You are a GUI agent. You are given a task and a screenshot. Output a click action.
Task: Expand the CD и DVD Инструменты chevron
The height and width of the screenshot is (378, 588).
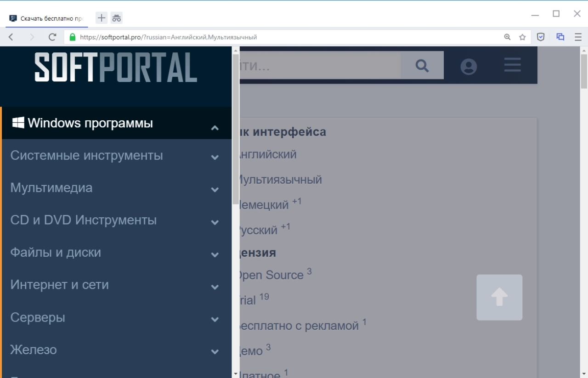click(x=215, y=222)
